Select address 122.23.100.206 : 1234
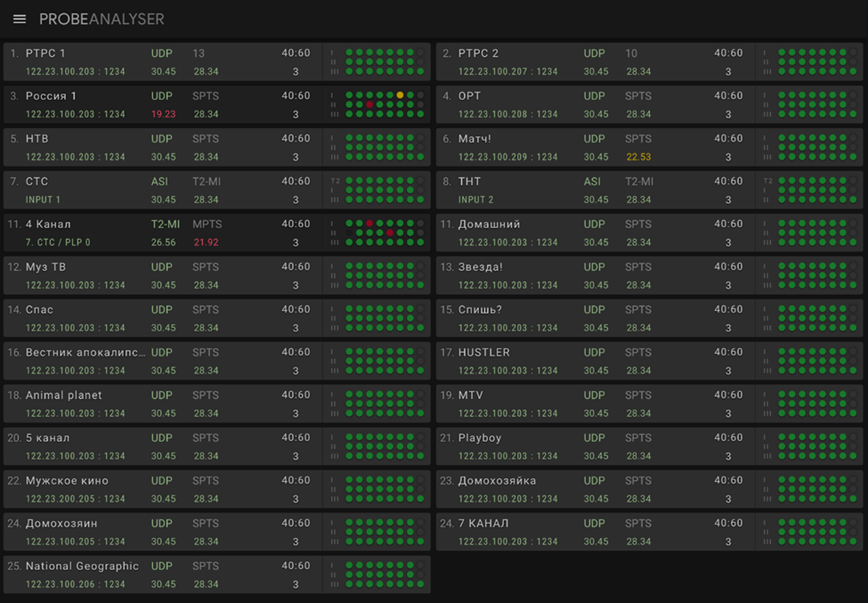 pyautogui.click(x=76, y=584)
